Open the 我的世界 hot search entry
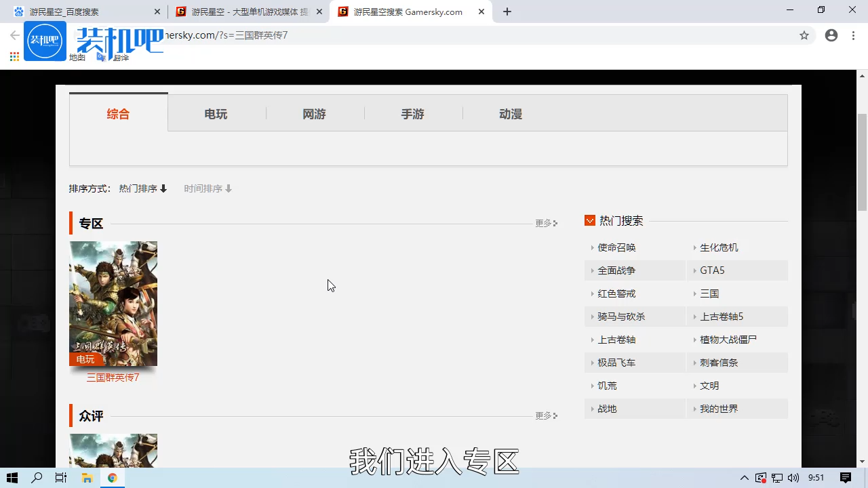The width and height of the screenshot is (868, 488). tap(719, 408)
